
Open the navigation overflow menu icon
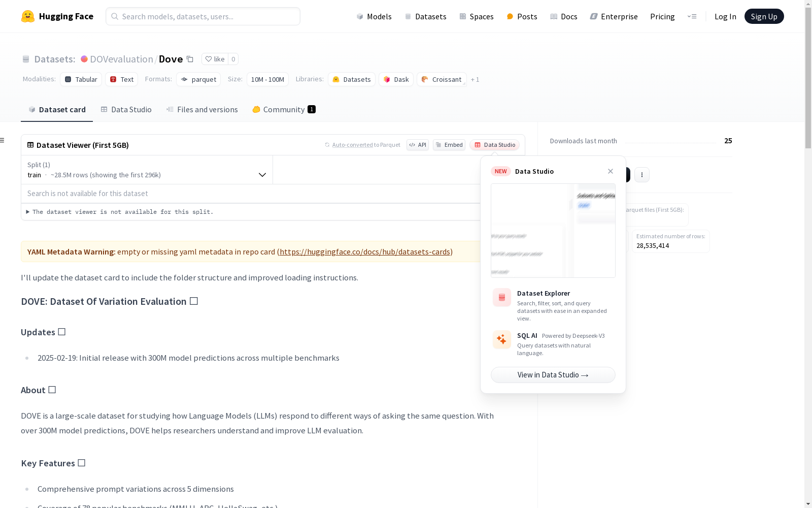coord(692,16)
